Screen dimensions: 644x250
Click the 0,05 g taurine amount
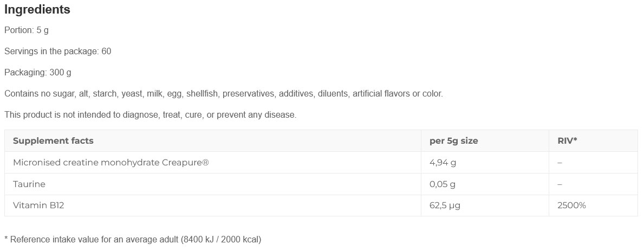click(x=443, y=184)
